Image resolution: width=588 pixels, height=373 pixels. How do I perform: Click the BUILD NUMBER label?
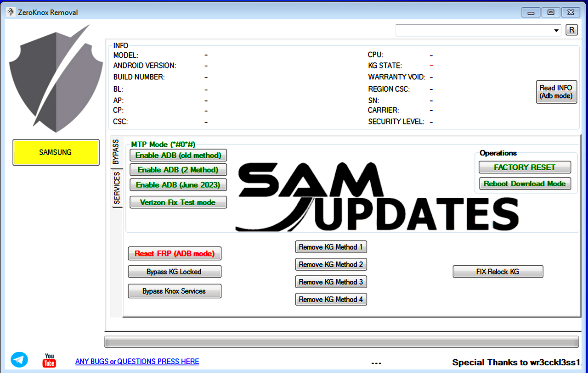click(139, 77)
